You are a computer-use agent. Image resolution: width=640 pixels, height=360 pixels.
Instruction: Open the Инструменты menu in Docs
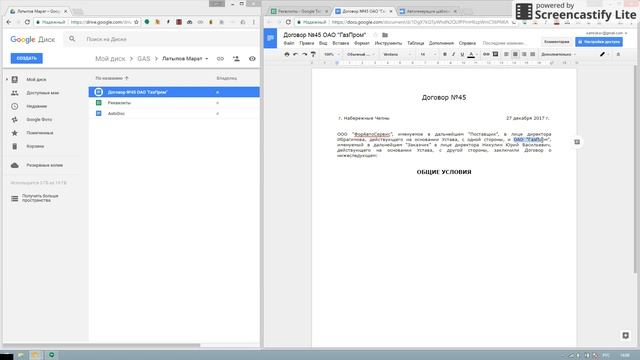pos(388,43)
